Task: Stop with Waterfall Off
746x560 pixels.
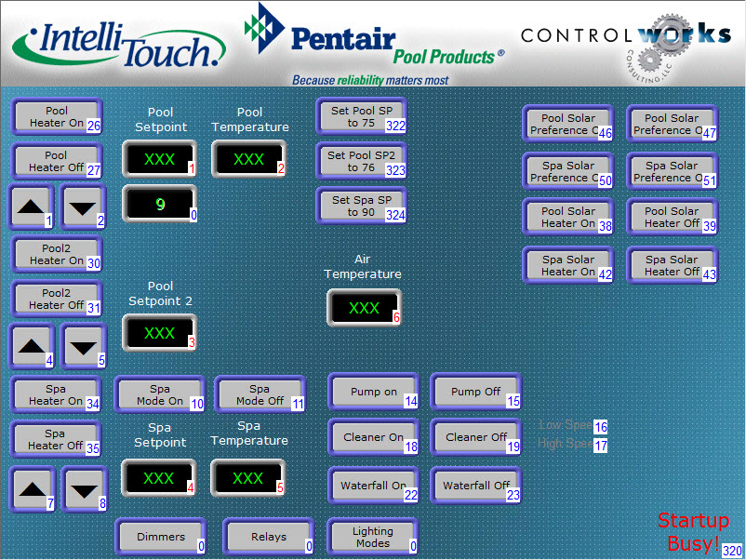Action: coord(475,486)
